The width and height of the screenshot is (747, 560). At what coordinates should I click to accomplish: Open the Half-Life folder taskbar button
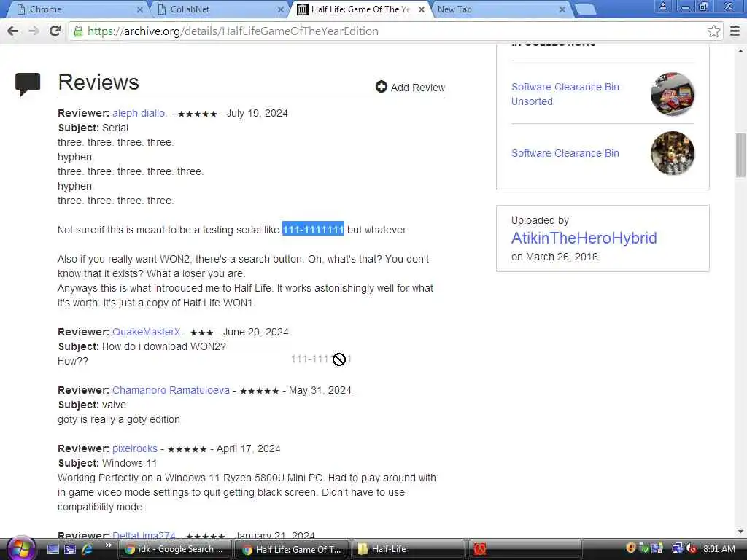click(x=408, y=549)
